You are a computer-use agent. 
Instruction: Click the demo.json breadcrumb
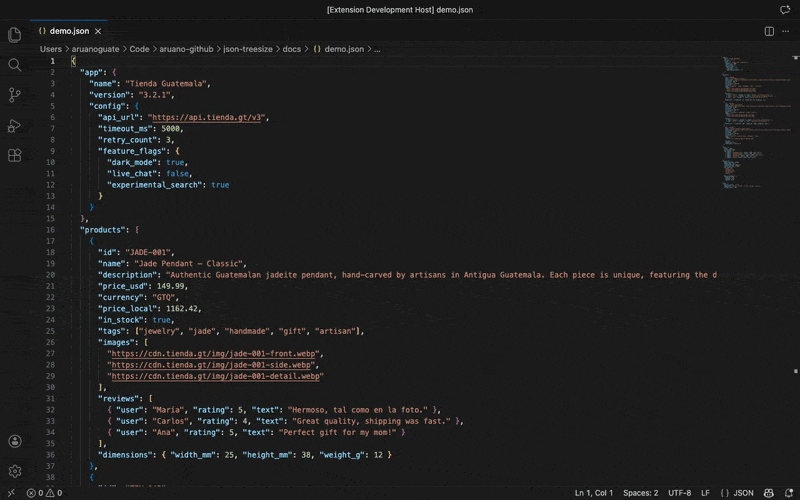(339, 49)
